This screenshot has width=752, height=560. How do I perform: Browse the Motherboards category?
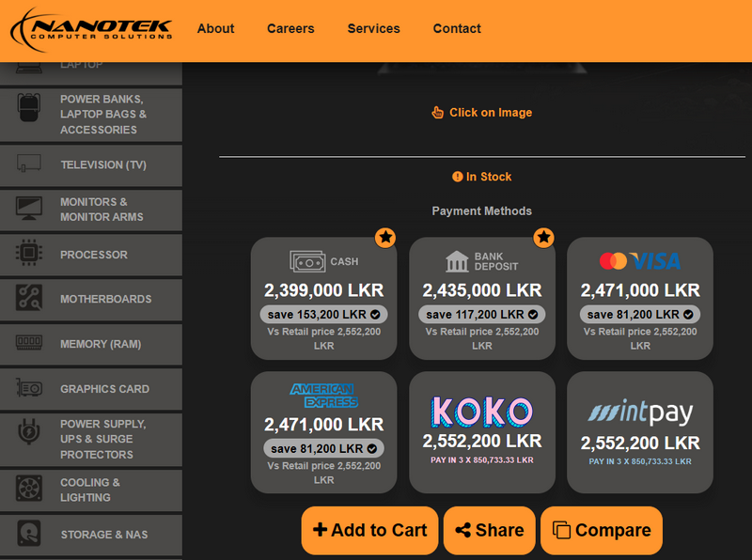click(x=91, y=299)
